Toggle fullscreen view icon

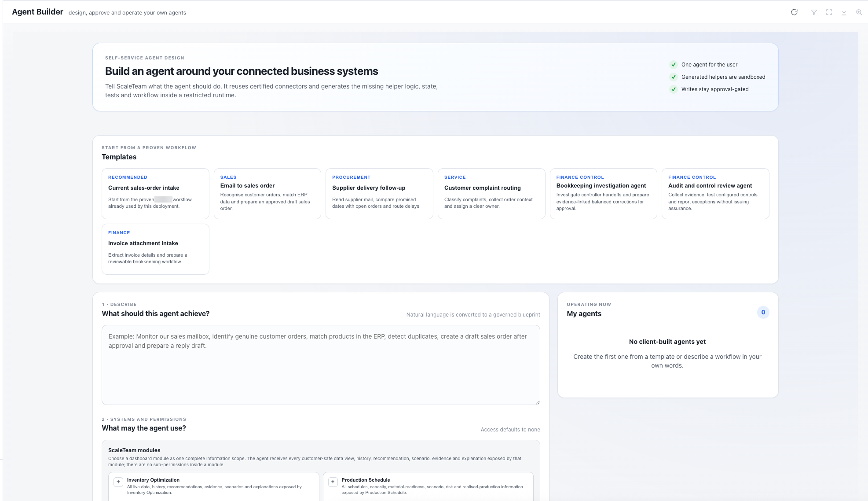[829, 12]
